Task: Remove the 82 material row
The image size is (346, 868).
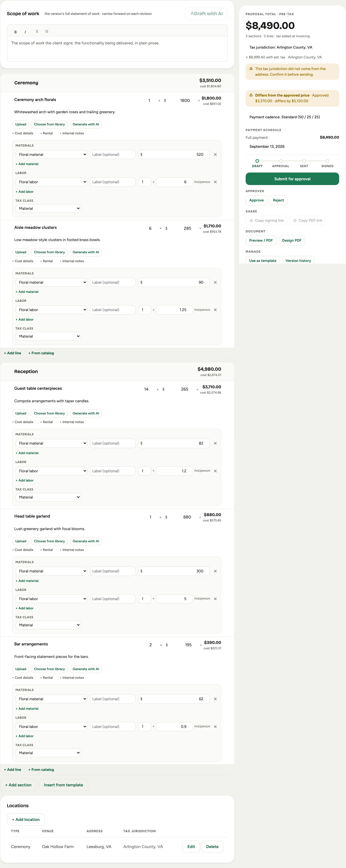Action: coord(215,443)
